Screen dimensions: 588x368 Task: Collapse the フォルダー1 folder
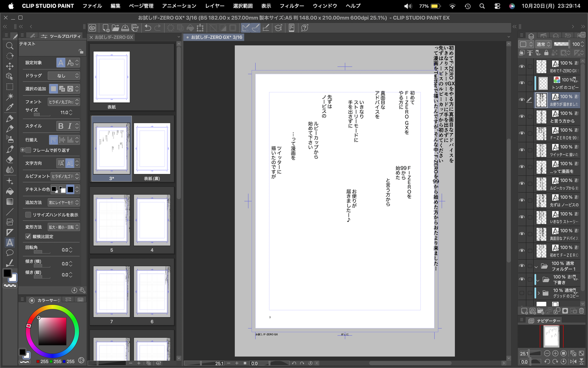[x=536, y=266]
